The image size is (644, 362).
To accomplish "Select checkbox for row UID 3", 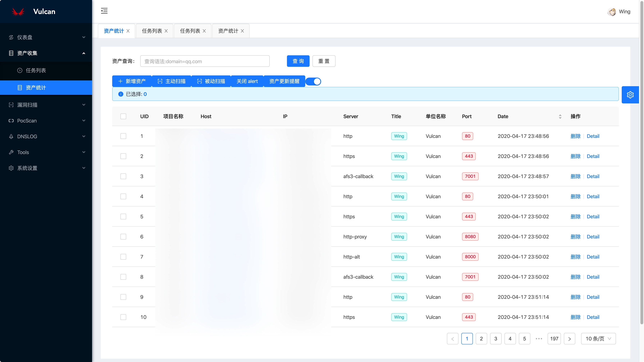I will pos(123,177).
